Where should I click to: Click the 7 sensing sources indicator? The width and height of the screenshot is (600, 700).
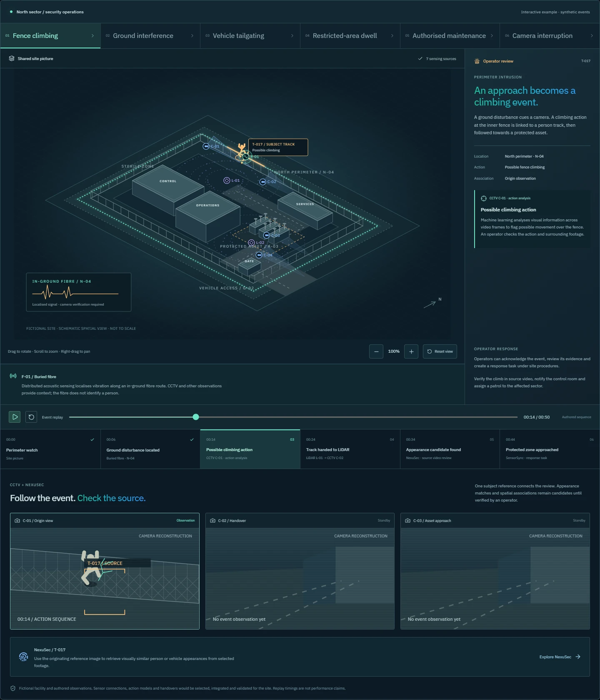click(x=437, y=59)
